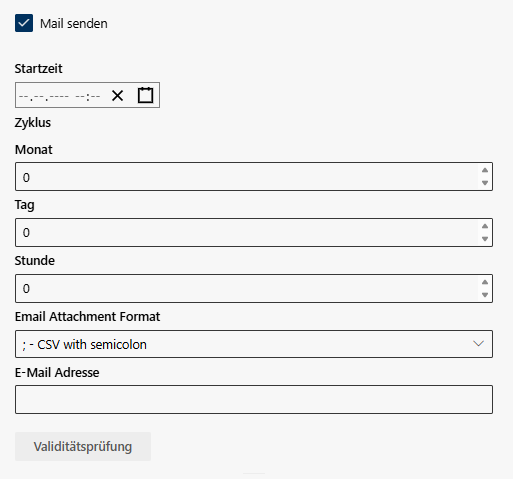The image size is (513, 479).
Task: Expand the CSV with semicolon chevron
Action: pos(478,344)
